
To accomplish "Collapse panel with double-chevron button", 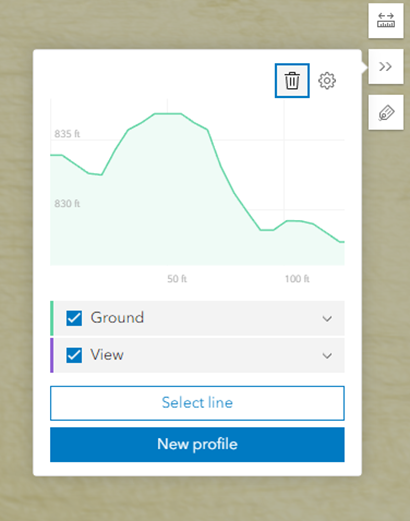I will (x=386, y=66).
